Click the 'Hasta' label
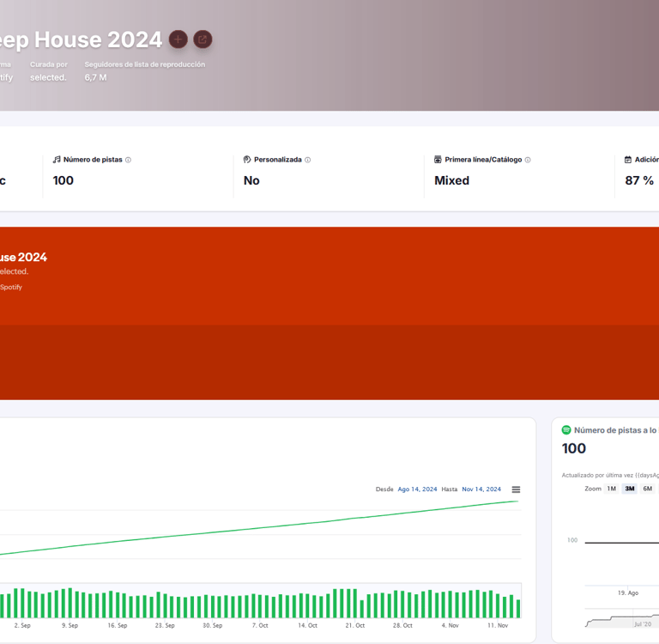Image resolution: width=659 pixels, height=644 pixels. [450, 489]
